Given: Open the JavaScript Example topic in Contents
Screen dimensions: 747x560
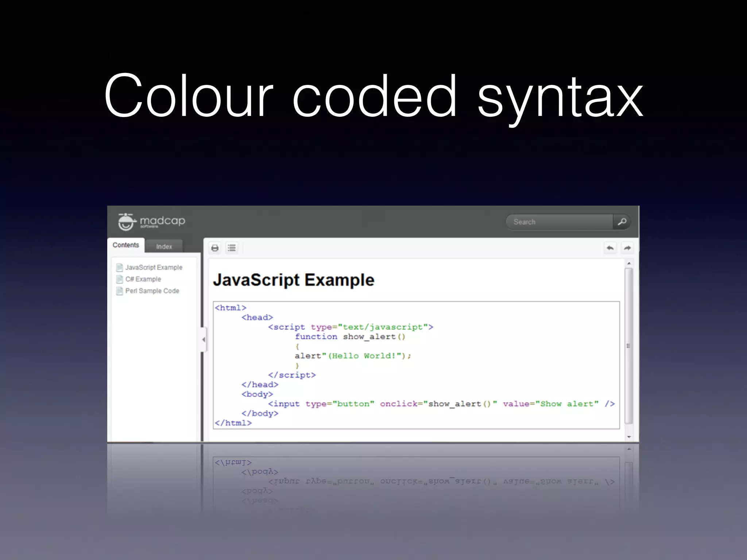Looking at the screenshot, I should pyautogui.click(x=154, y=267).
